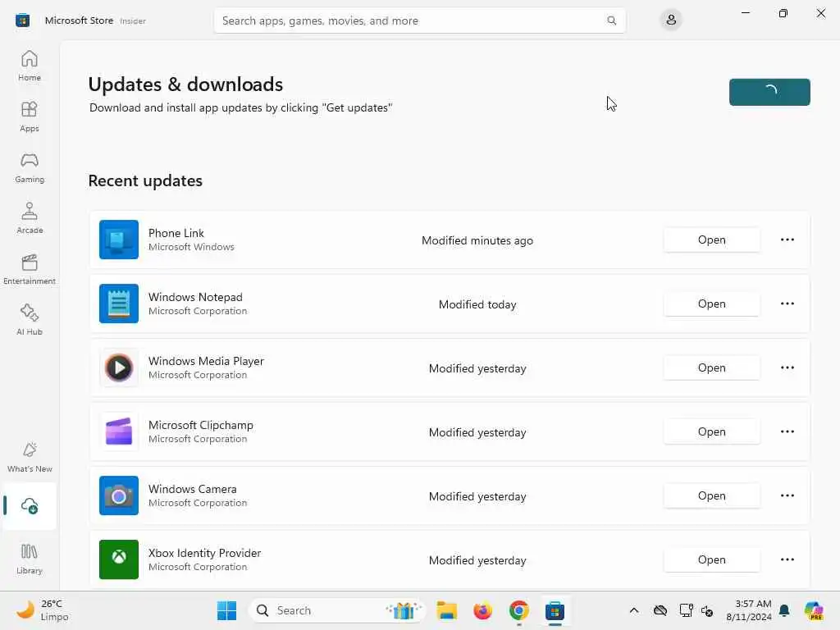Open more options for Windows Media Player
This screenshot has height=630, width=840.
tap(787, 367)
